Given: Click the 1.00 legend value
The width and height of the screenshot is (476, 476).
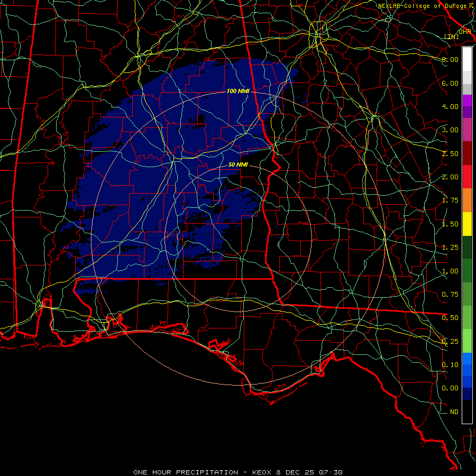Looking at the screenshot, I should tap(450, 271).
